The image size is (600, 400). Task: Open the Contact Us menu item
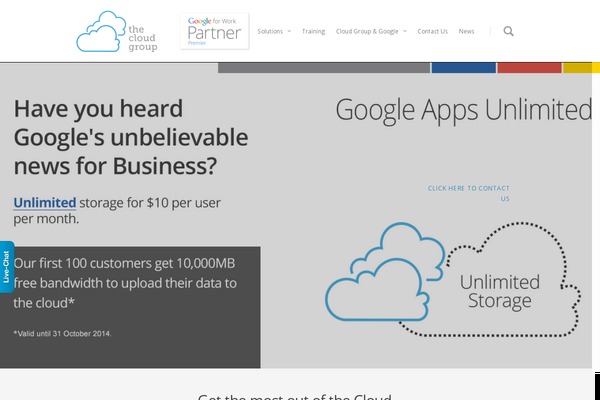tap(432, 31)
